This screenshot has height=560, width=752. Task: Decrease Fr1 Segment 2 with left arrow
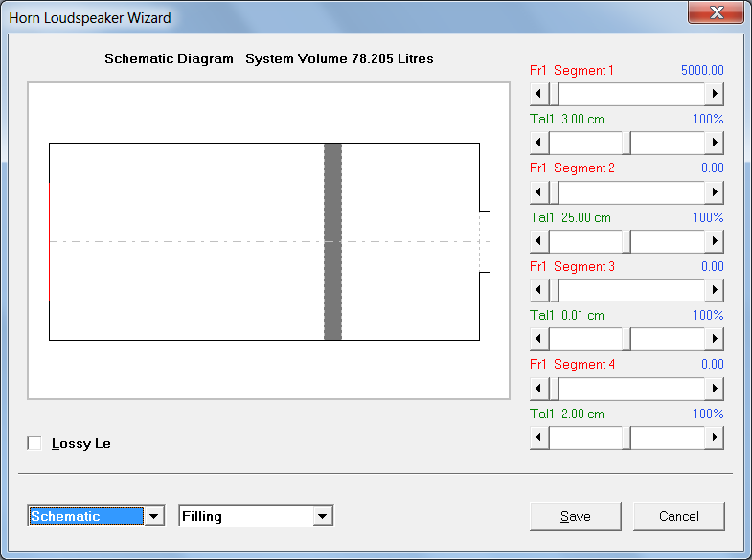point(539,192)
